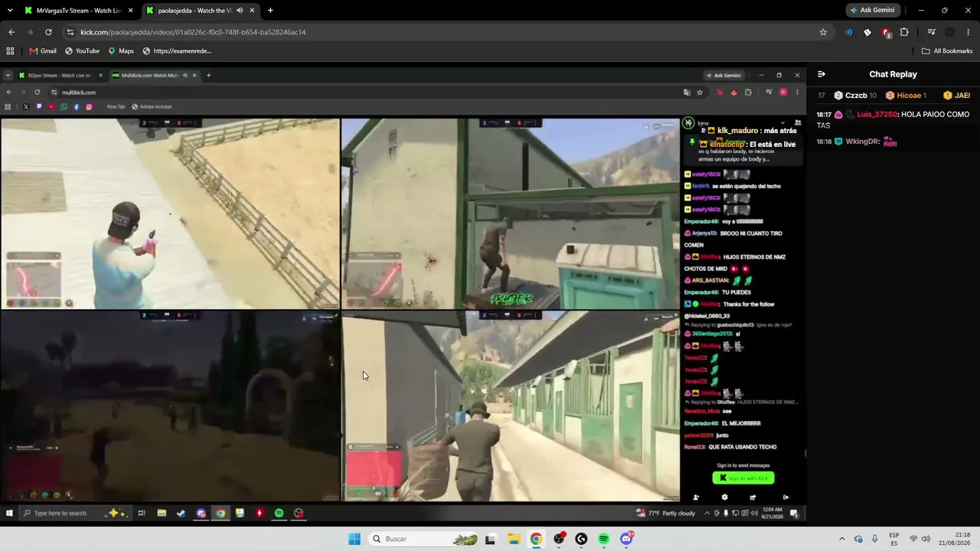Switch to Chrome in the taskbar
980x551 pixels.
click(536, 539)
